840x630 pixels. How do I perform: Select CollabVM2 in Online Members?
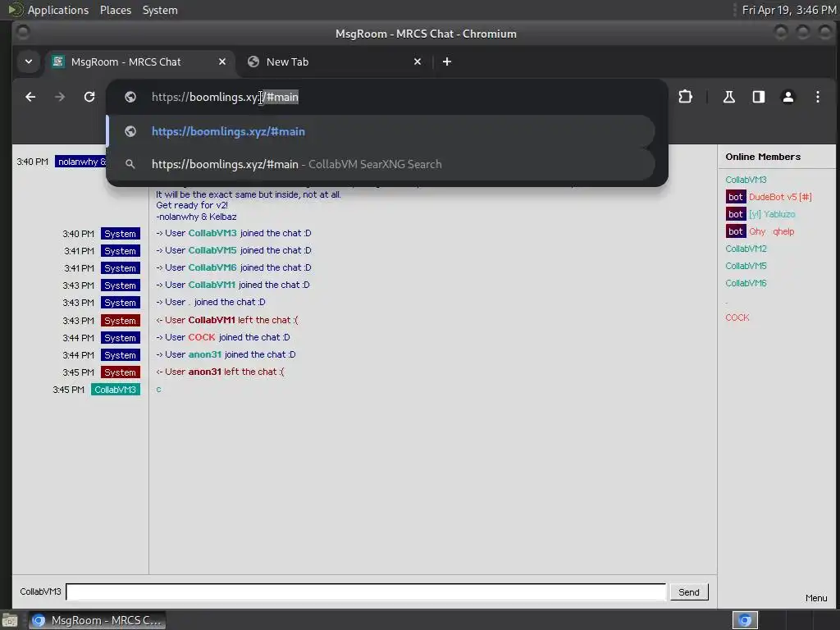(x=746, y=249)
